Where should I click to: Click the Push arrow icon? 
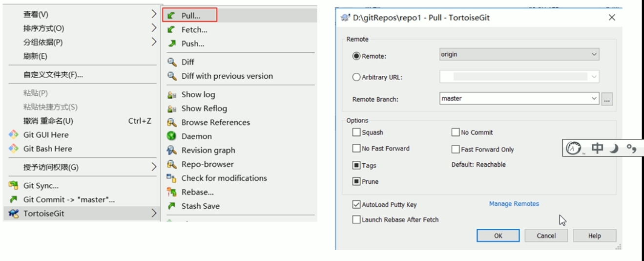pyautogui.click(x=171, y=43)
